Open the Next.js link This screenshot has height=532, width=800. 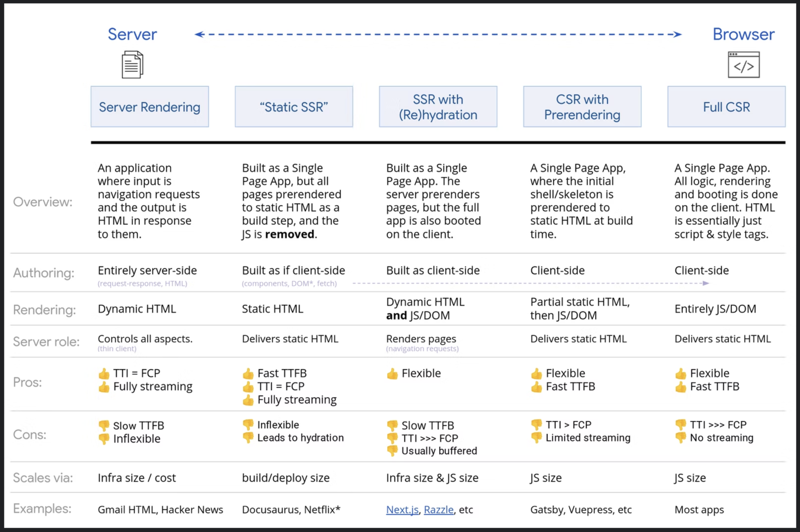[x=402, y=510]
